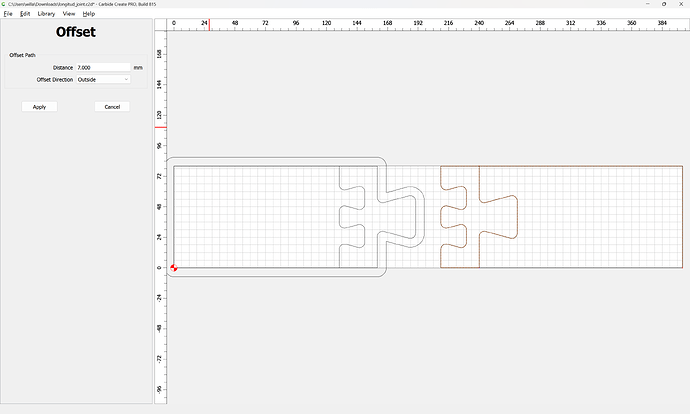The width and height of the screenshot is (690, 414).
Task: Click the Offset Direction label
Action: [55, 80]
